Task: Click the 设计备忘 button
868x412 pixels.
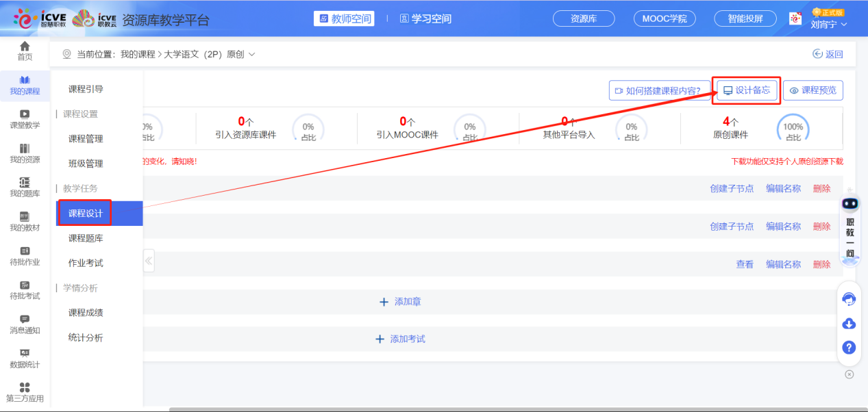Action: [746, 90]
